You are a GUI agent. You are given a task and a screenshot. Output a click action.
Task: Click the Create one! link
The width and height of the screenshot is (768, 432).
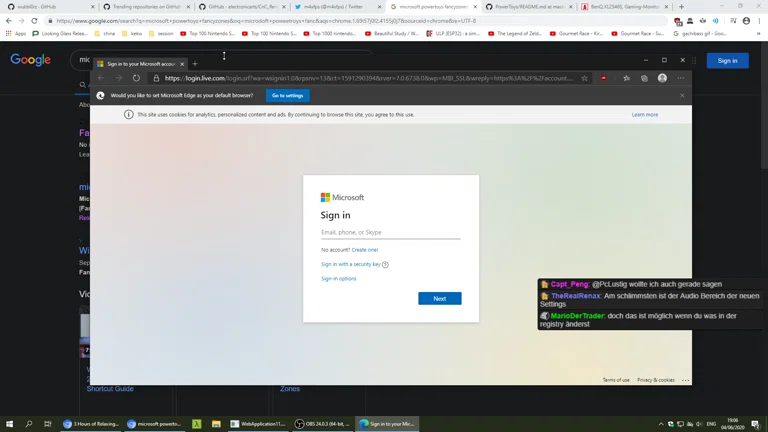(364, 250)
